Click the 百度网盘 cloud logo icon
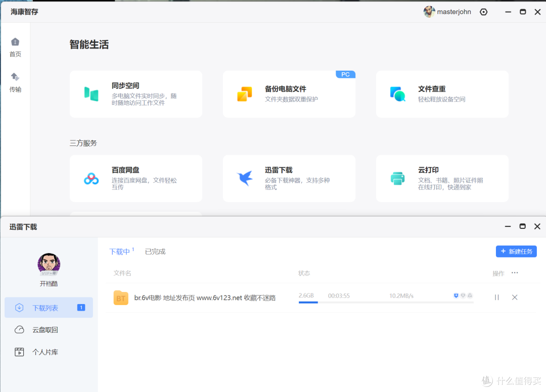The width and height of the screenshot is (546, 392). click(91, 178)
